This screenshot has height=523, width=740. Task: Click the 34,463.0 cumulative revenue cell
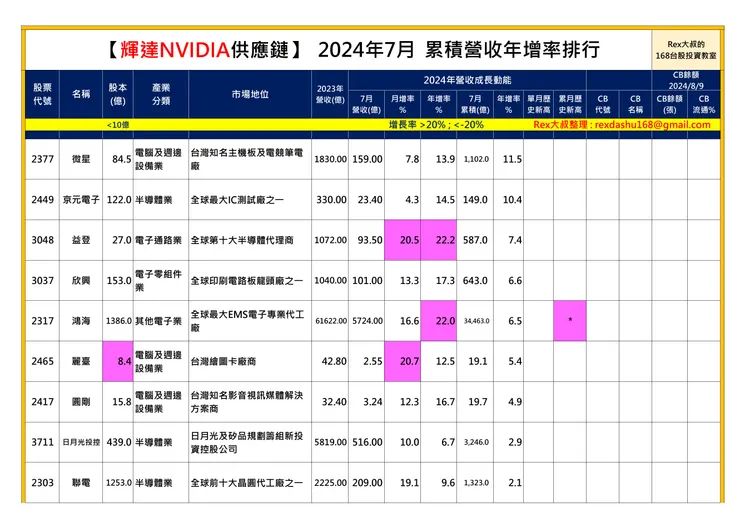[x=476, y=321]
